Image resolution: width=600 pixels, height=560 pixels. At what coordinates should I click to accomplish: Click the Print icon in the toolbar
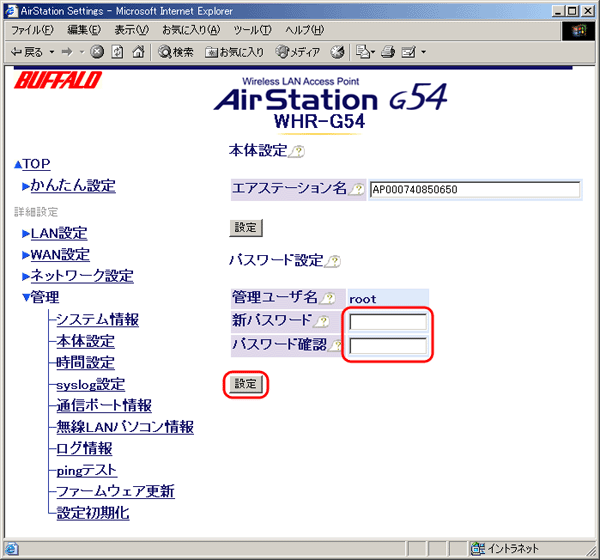click(x=388, y=51)
